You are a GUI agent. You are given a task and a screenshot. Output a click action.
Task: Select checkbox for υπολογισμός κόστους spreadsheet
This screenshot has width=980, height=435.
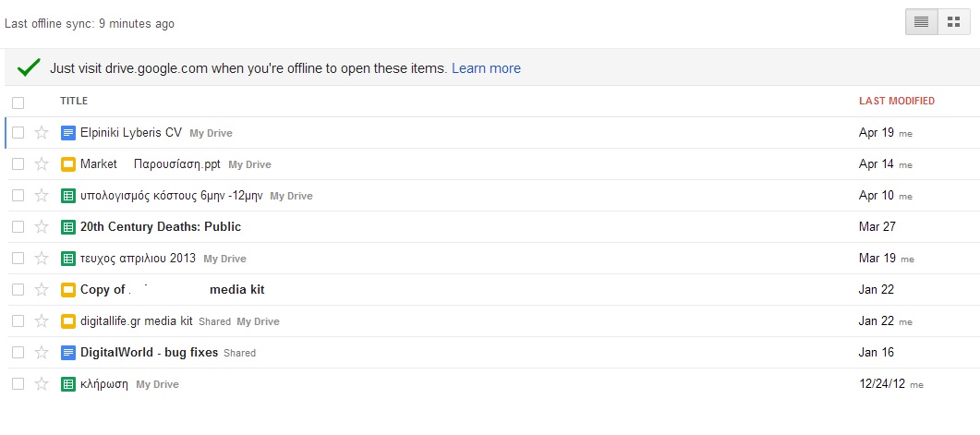[18, 196]
